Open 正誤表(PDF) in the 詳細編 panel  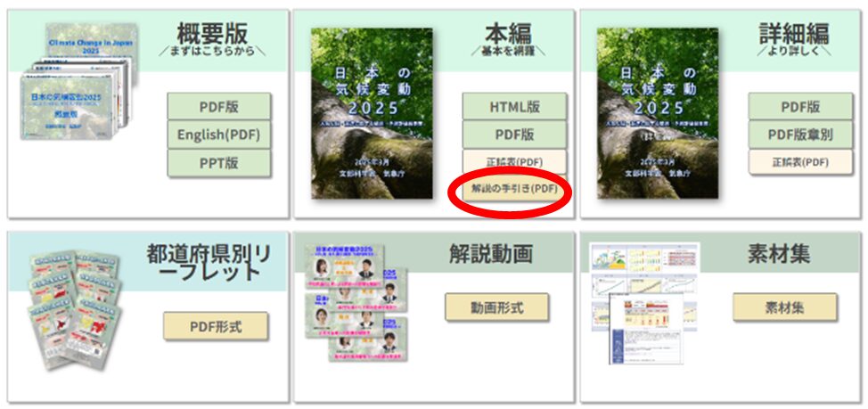coord(800,162)
